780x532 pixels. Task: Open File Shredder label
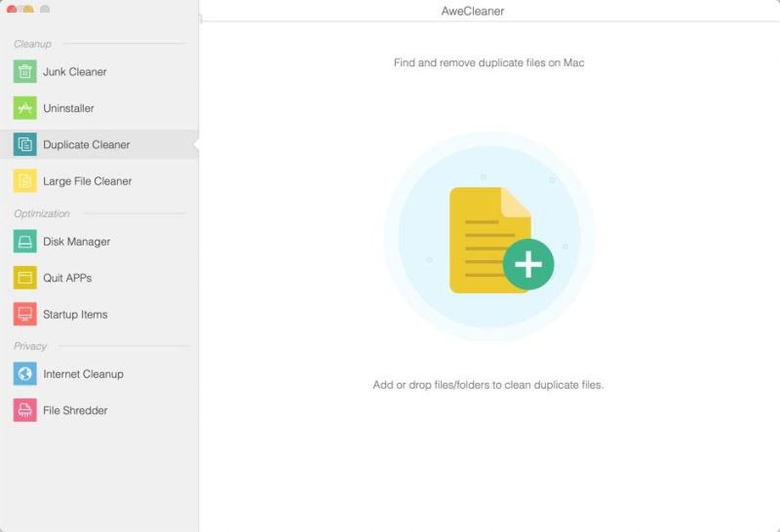75,410
